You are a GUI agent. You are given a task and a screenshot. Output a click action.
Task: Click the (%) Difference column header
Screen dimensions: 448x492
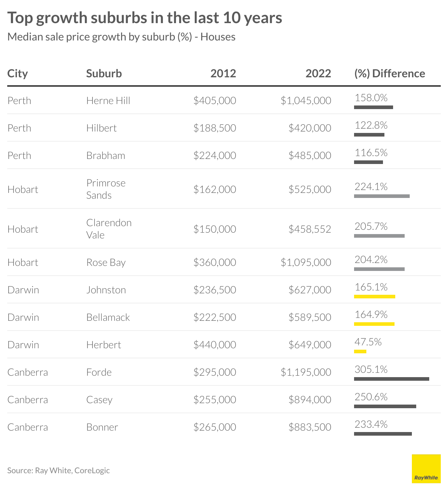[389, 74]
